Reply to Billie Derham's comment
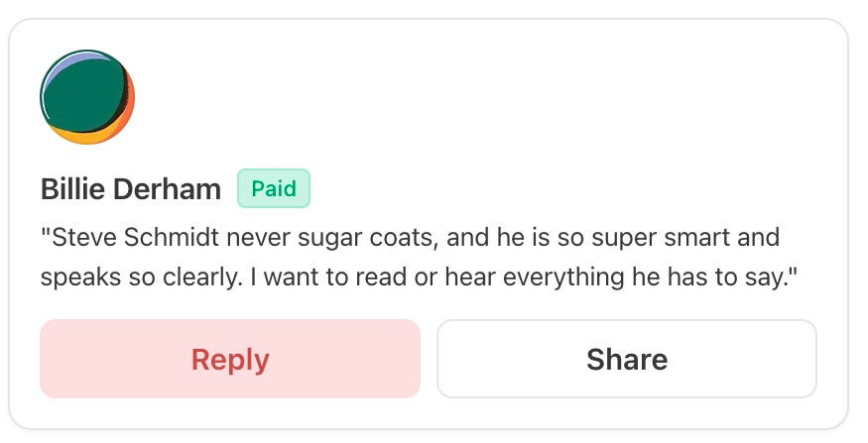The height and width of the screenshot is (443, 868). 230,359
